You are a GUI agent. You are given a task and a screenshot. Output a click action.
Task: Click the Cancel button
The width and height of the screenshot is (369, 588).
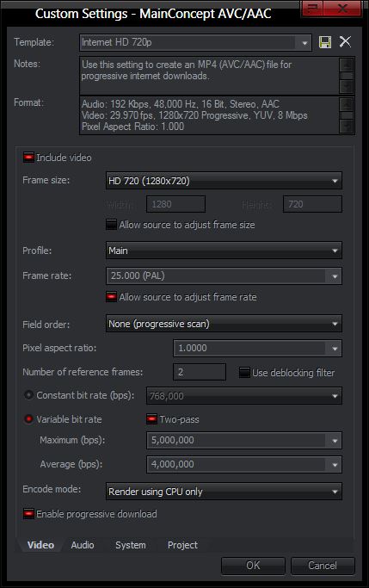[x=323, y=566]
